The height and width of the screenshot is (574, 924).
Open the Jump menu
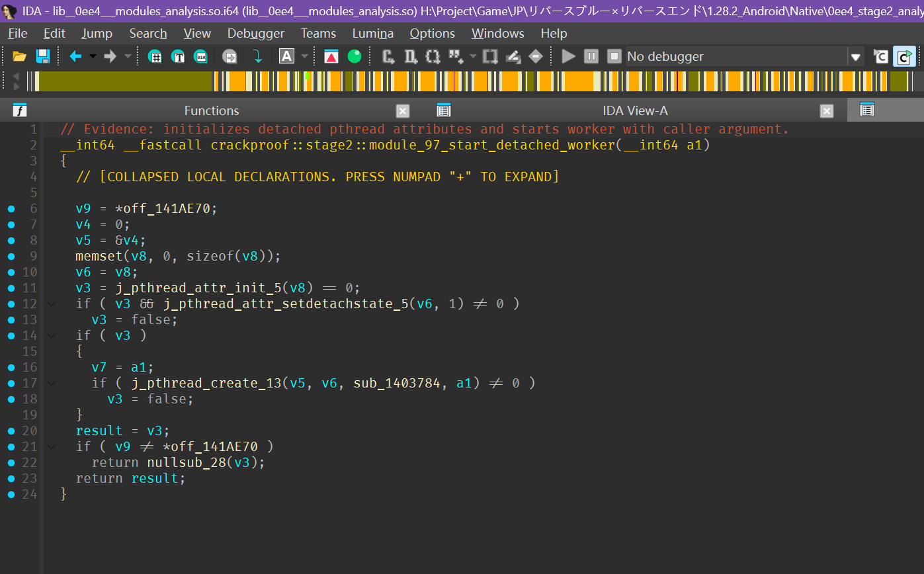[97, 33]
